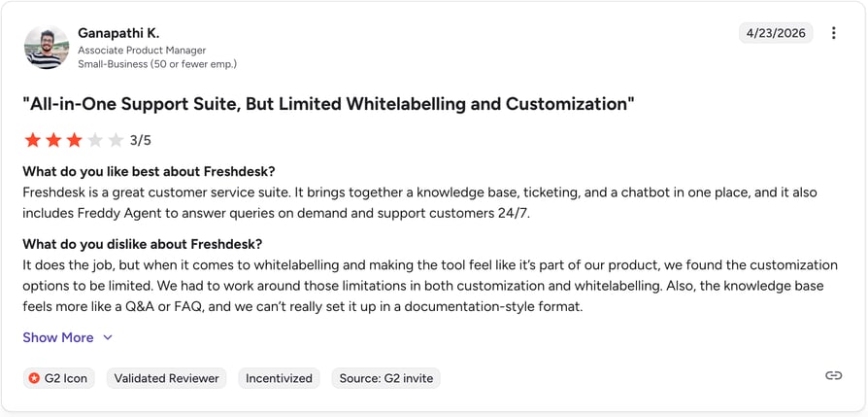Click the red G2 star icon
This screenshot has width=868, height=417.
tap(34, 378)
